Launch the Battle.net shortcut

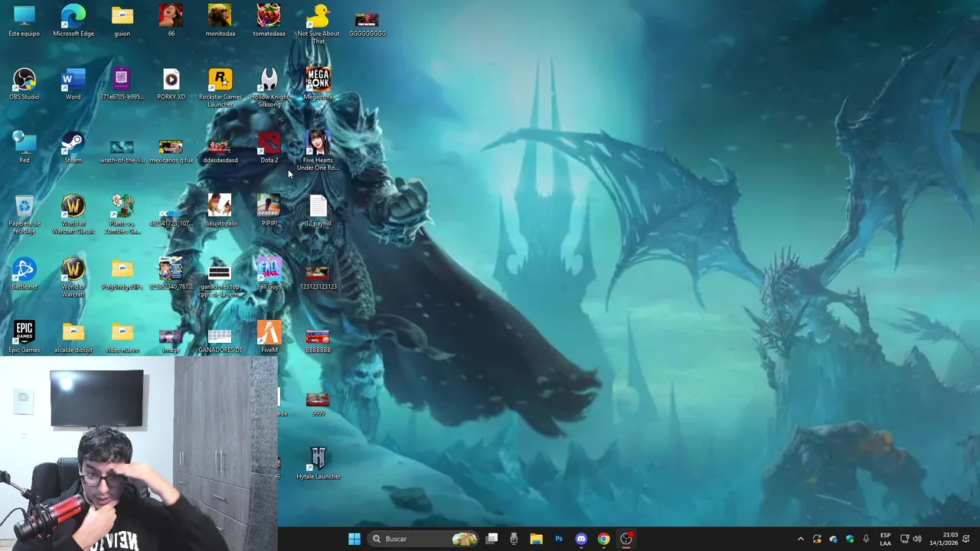click(24, 274)
